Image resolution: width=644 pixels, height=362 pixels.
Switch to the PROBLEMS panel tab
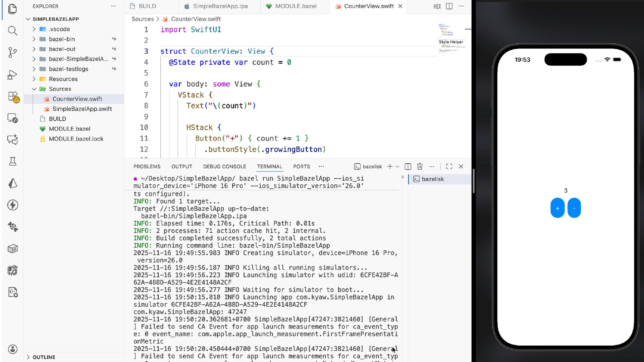(147, 167)
